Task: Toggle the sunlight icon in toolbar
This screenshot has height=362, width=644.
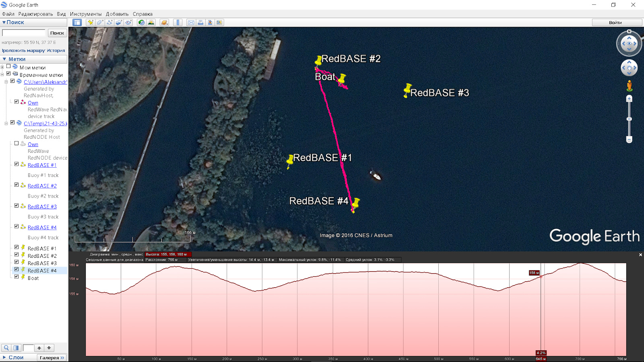Action: (x=151, y=23)
